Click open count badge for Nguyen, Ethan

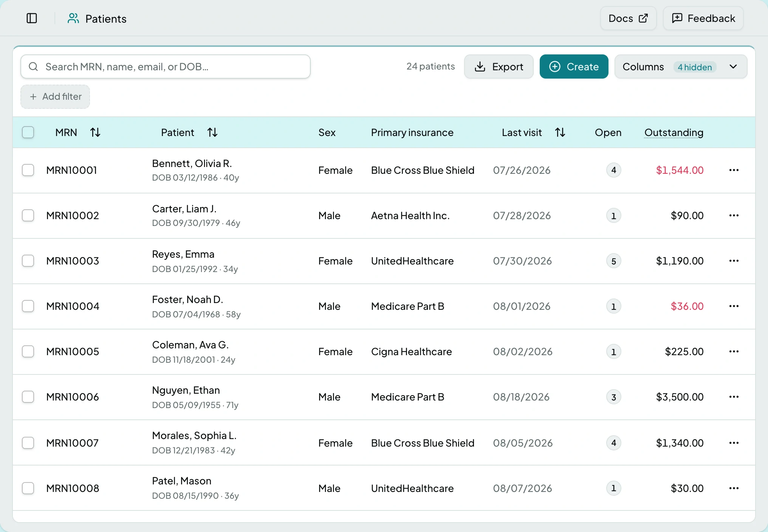tap(614, 397)
